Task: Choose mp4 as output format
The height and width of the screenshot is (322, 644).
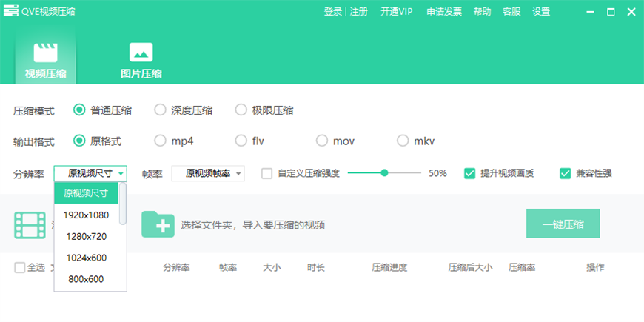Action: (x=160, y=141)
